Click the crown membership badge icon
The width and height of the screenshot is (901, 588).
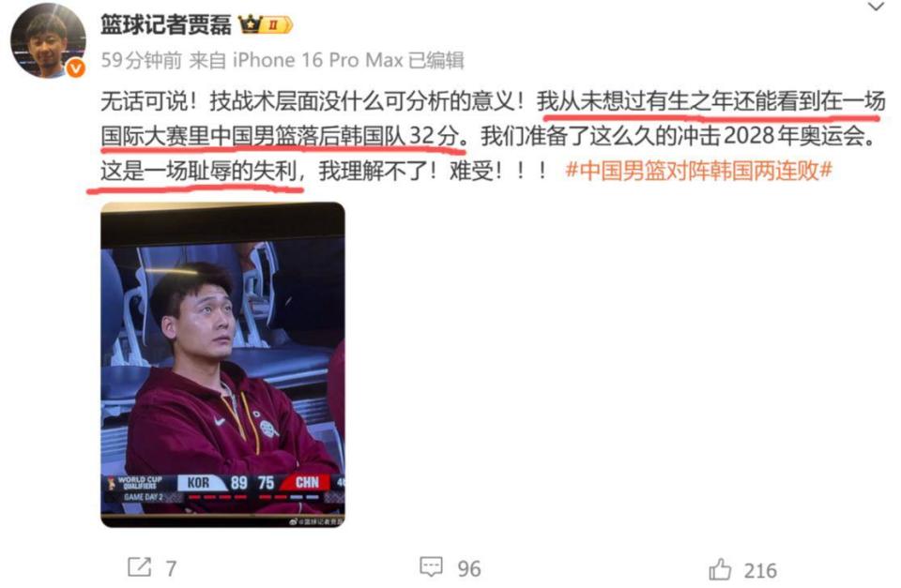(251, 24)
